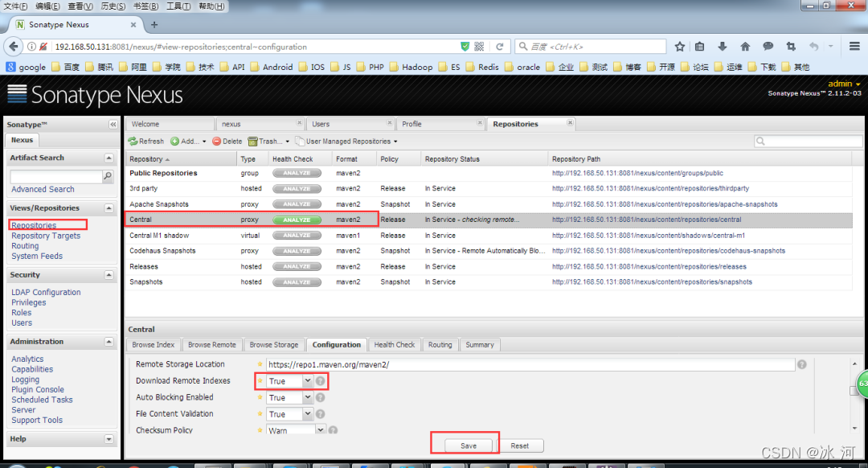Screen dimensions: 868x468
Task: Click ANALYZE for the Releases row
Action: coord(297,266)
